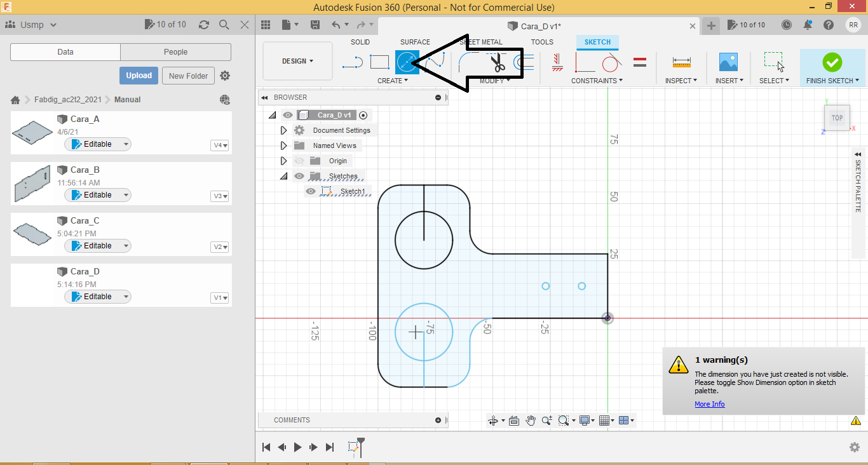Image resolution: width=868 pixels, height=465 pixels.
Task: Open the Inspect dropdown menu
Action: click(x=681, y=81)
